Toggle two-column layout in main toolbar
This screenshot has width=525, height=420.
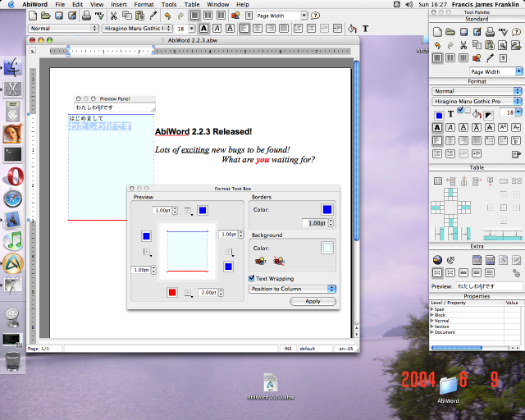pos(208,16)
